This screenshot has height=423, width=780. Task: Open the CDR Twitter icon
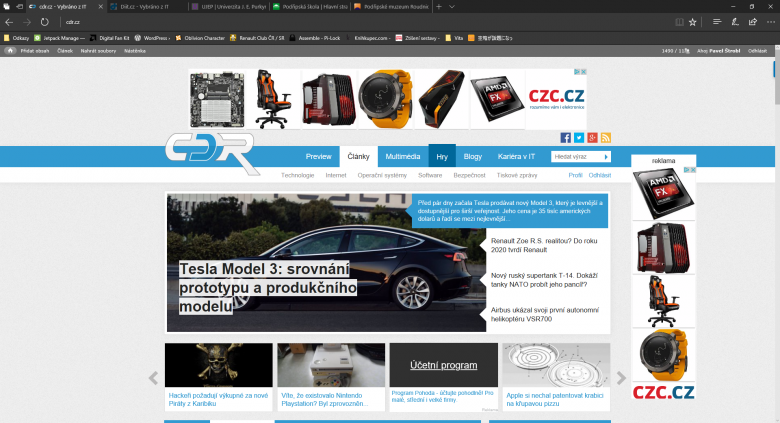point(579,138)
